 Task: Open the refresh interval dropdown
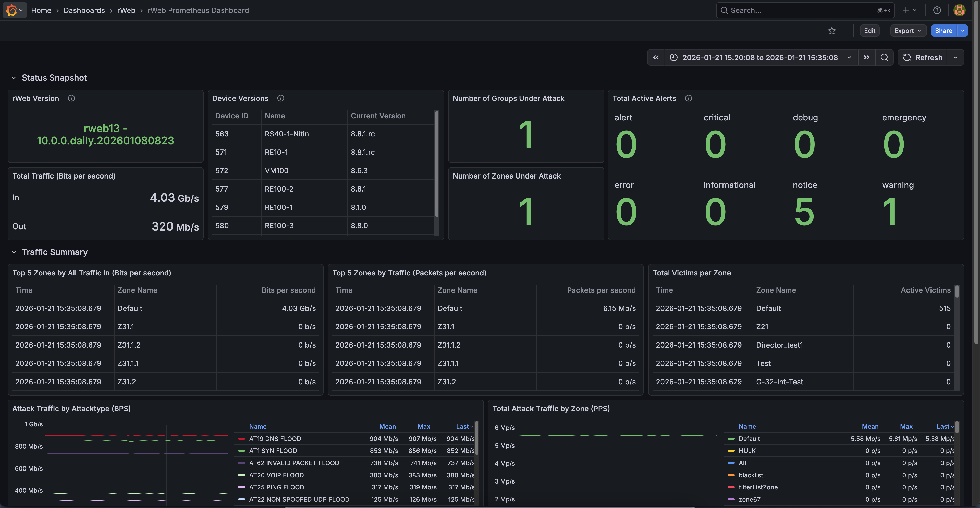(955, 57)
